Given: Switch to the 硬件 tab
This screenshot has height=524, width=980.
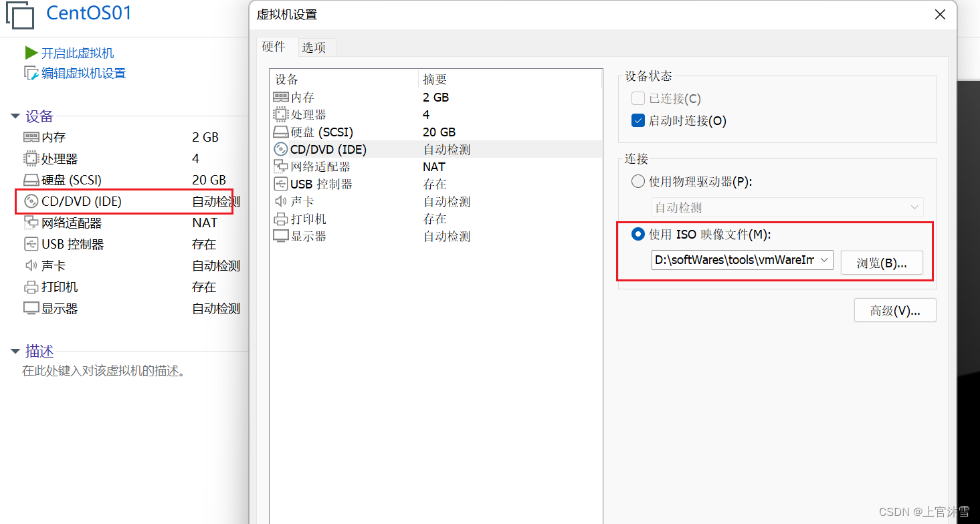Looking at the screenshot, I should click(x=274, y=47).
